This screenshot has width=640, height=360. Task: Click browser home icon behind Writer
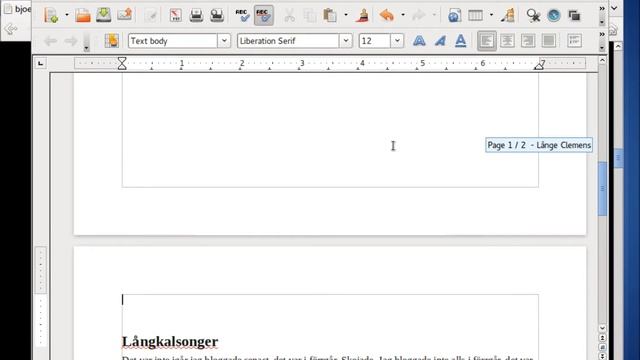pyautogui.click(x=613, y=30)
